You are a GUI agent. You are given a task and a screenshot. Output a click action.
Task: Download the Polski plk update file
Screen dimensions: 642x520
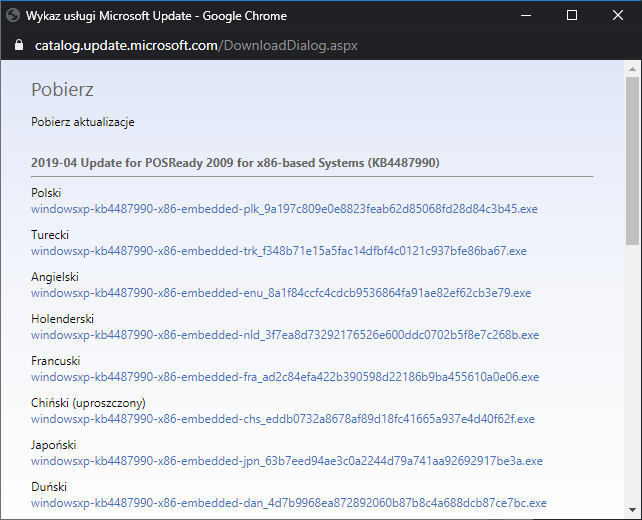coord(284,209)
